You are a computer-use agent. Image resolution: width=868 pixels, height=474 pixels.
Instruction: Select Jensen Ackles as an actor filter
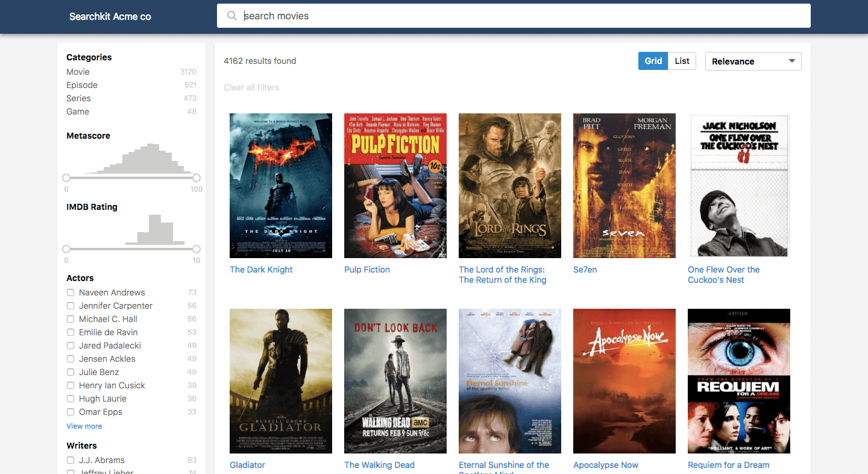pyautogui.click(x=70, y=359)
